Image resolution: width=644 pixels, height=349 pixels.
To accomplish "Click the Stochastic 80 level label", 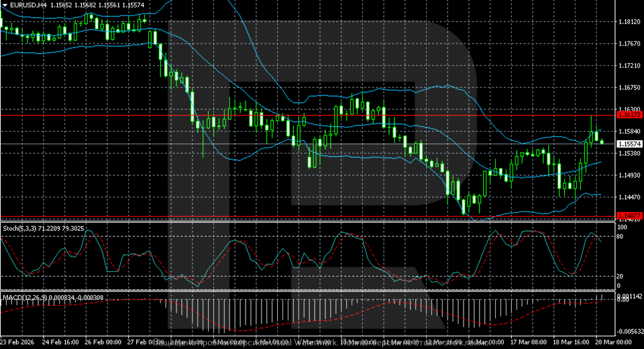I will click(621, 236).
